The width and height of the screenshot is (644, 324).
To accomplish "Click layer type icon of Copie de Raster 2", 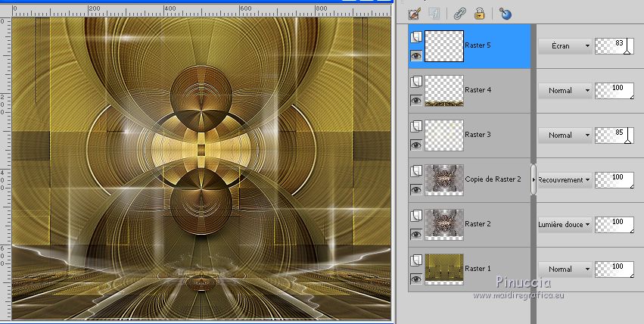I will click(415, 170).
